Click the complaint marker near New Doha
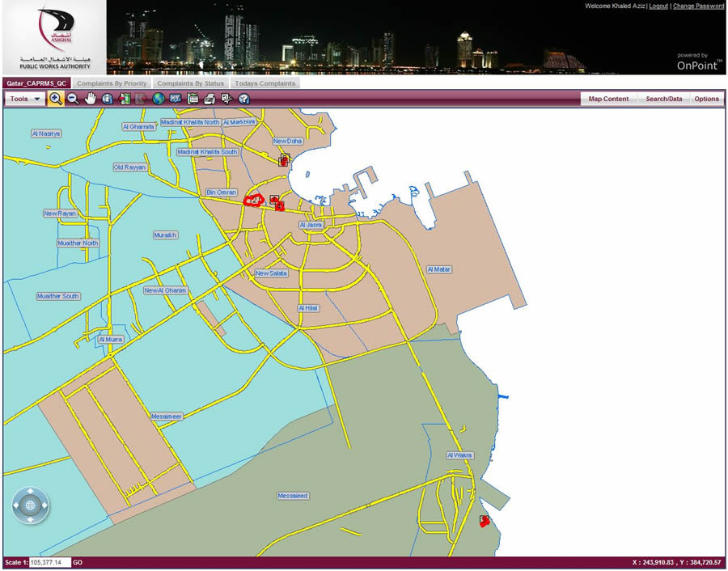Image resolution: width=728 pixels, height=571 pixels. click(284, 160)
